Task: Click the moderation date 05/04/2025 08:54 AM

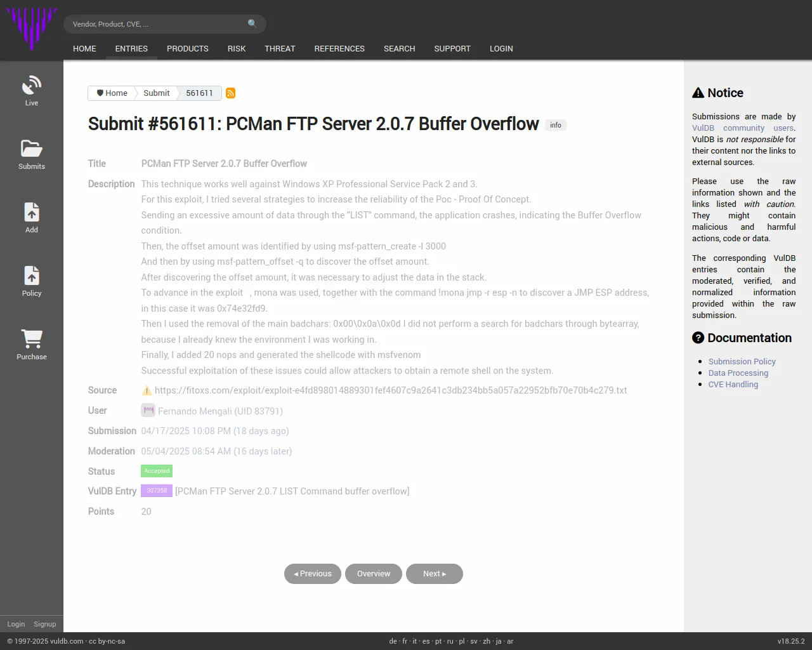Action: [186, 451]
